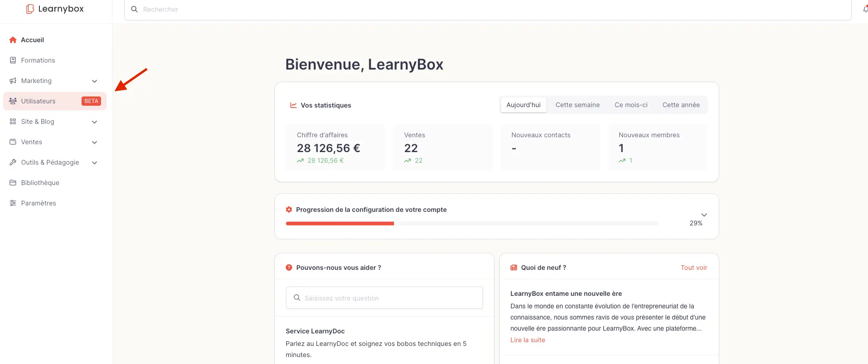Click the Site & Blog grid icon
Image resolution: width=868 pixels, height=364 pixels.
pos(13,121)
